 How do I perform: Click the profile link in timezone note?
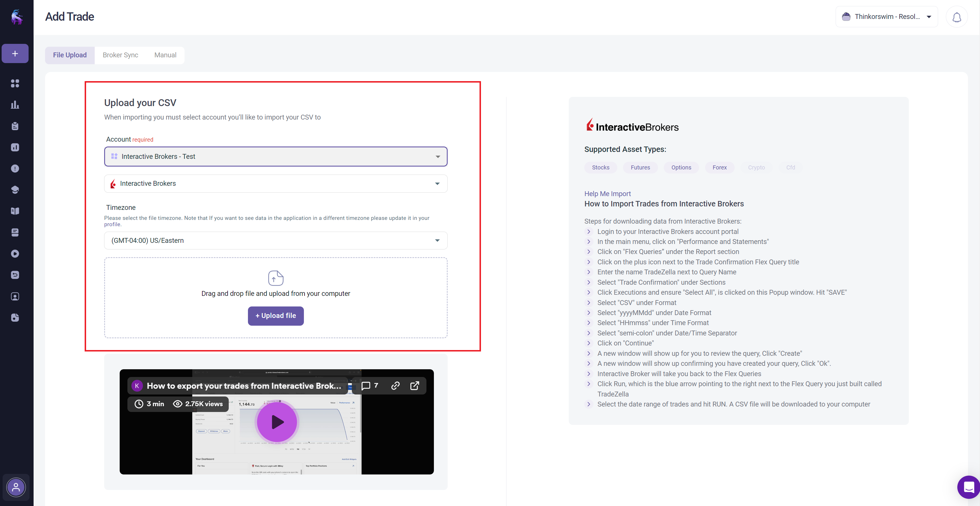pos(112,224)
